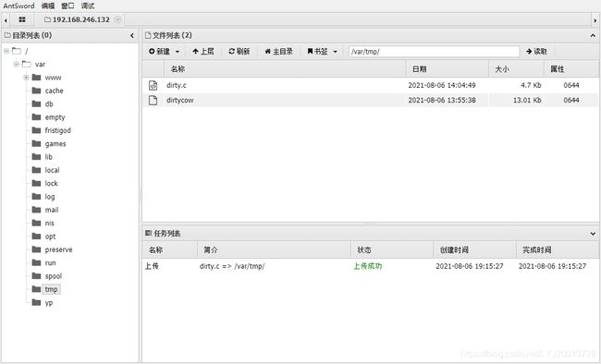Click the tmp folder icon
This screenshot has width=601, height=364.
click(x=36, y=289)
